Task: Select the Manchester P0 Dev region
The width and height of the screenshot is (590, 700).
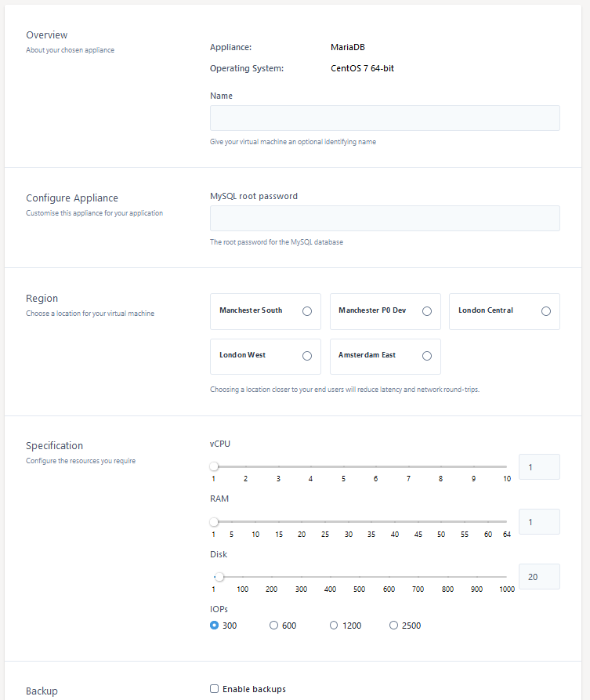Action: click(x=427, y=310)
